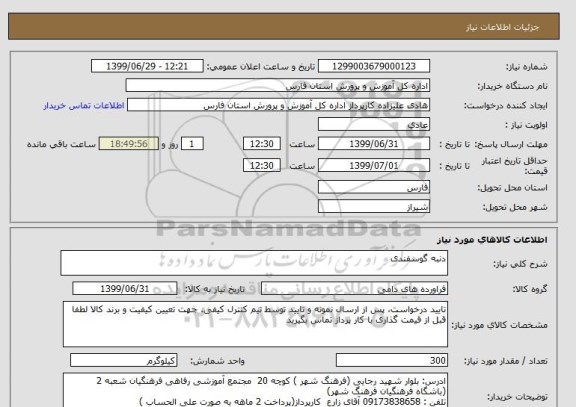The image size is (576, 407).
Task: Click buyer notes address text area
Action: pos(255,390)
